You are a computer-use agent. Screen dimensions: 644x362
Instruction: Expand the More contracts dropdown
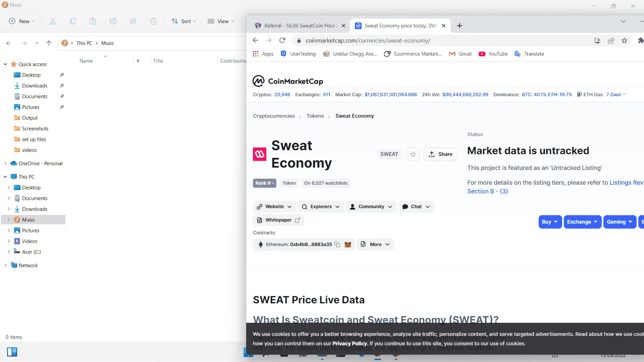click(x=375, y=244)
